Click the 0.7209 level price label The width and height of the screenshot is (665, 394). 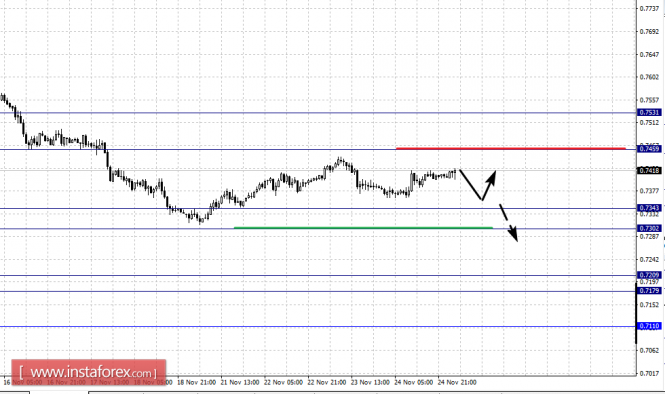click(649, 275)
